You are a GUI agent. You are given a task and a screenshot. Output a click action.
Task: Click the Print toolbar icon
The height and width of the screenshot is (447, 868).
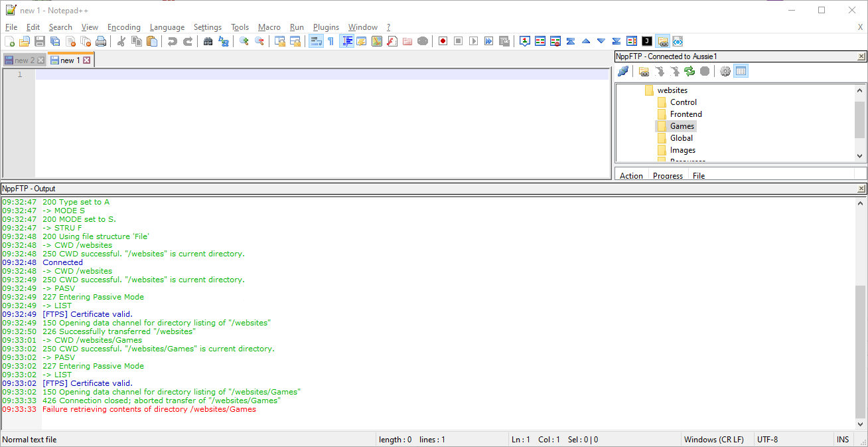101,41
